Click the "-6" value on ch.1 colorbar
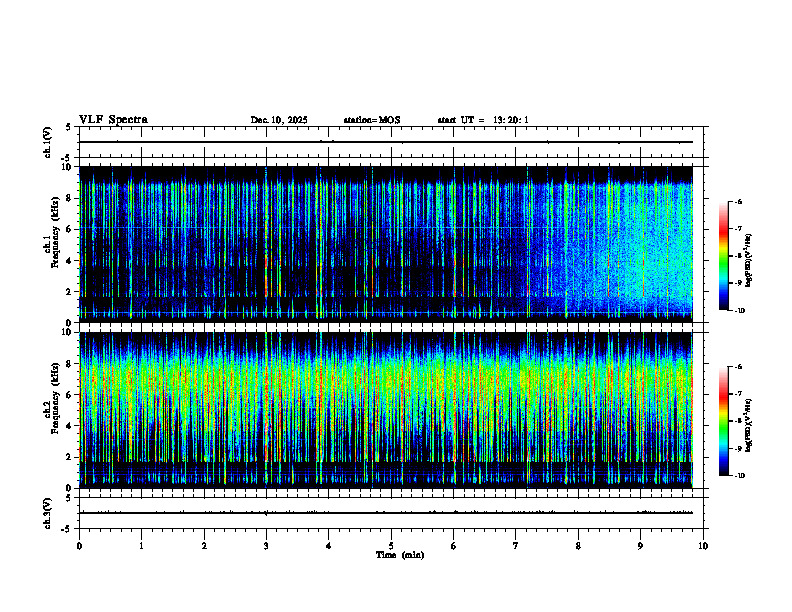This screenshot has height=612, width=792. (738, 202)
